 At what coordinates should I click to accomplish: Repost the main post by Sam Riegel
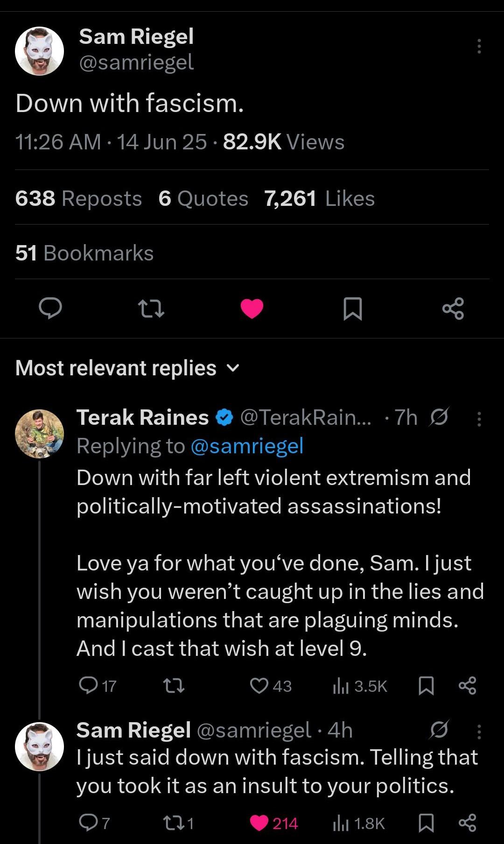click(151, 309)
